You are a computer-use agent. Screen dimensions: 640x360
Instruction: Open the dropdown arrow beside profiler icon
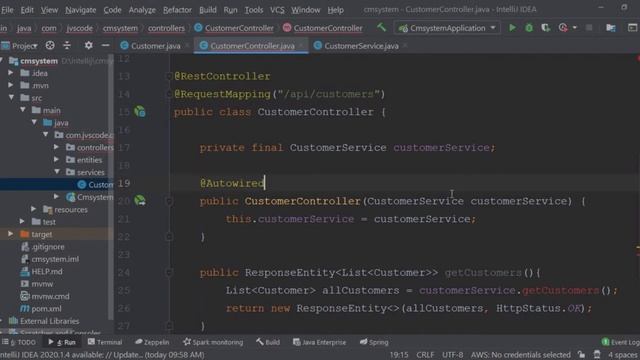coord(575,28)
